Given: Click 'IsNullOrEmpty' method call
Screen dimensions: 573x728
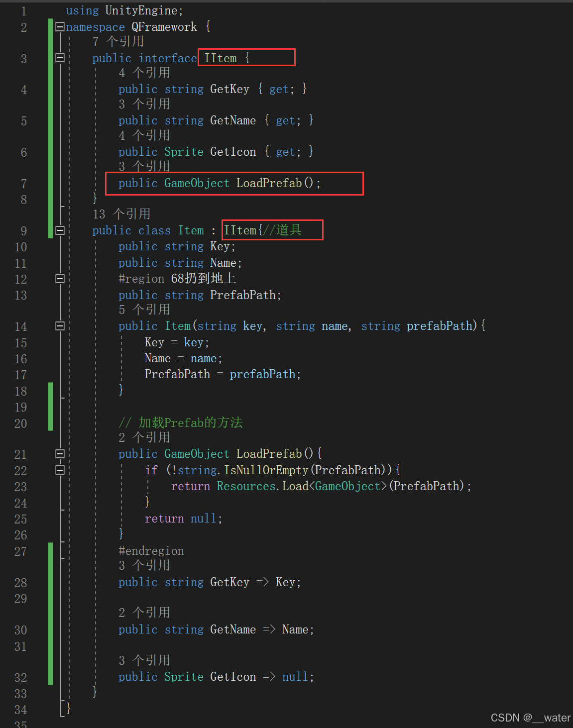Looking at the screenshot, I should click(266, 470).
